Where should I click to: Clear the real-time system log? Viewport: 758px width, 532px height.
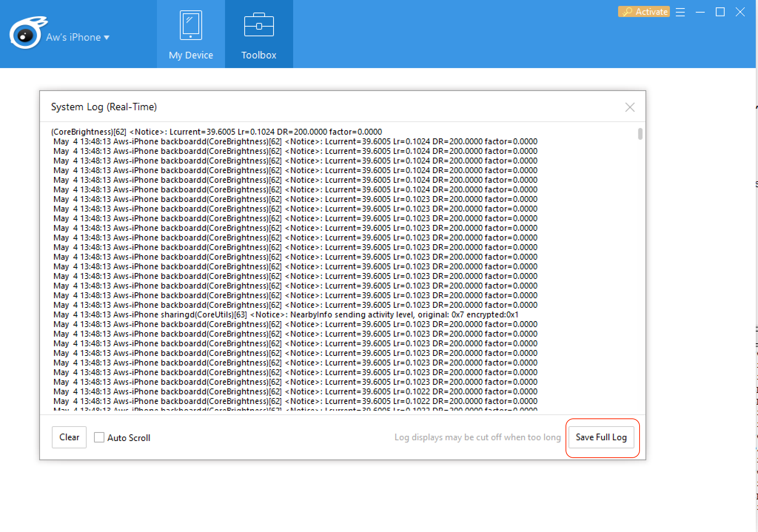click(69, 437)
